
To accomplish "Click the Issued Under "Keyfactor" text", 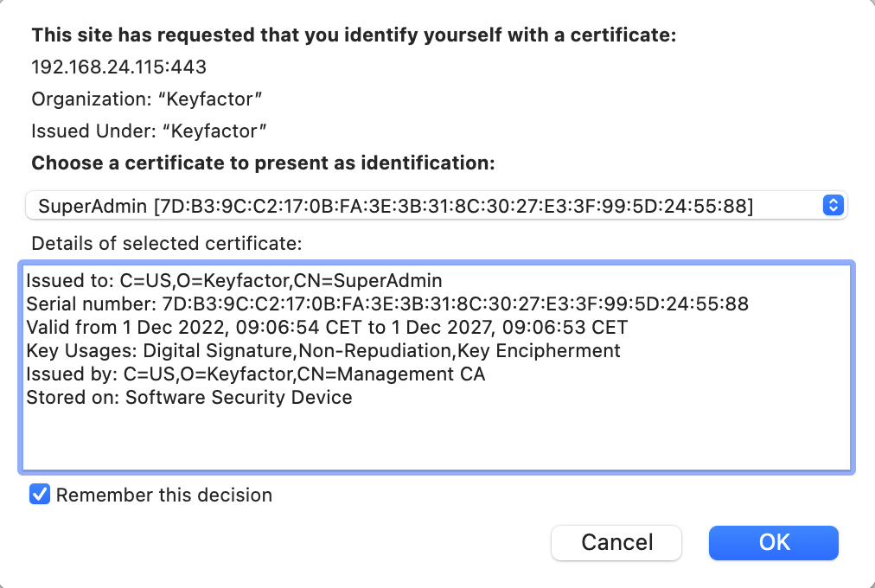I will pos(148,131).
